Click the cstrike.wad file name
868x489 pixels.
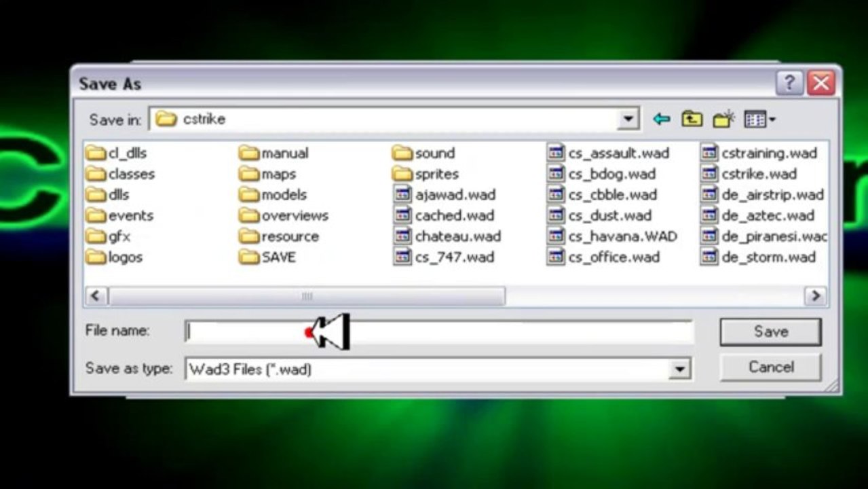(x=759, y=175)
